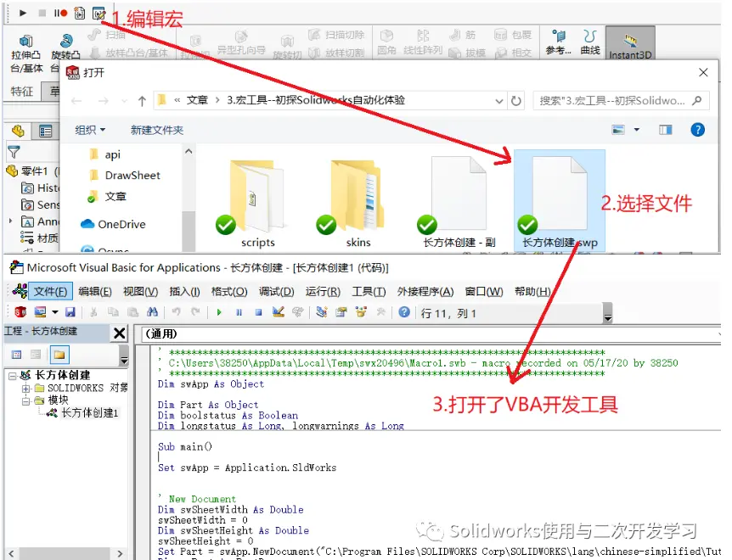The height and width of the screenshot is (560, 732).
Task: Click the Reference Geometry (参考) icon
Action: click(x=558, y=42)
